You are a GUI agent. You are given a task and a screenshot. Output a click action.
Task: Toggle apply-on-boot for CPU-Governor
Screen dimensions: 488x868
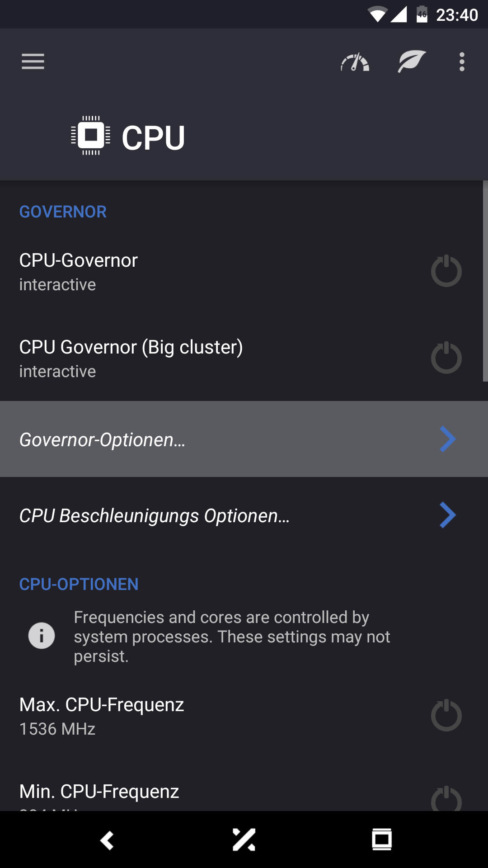[x=446, y=271]
